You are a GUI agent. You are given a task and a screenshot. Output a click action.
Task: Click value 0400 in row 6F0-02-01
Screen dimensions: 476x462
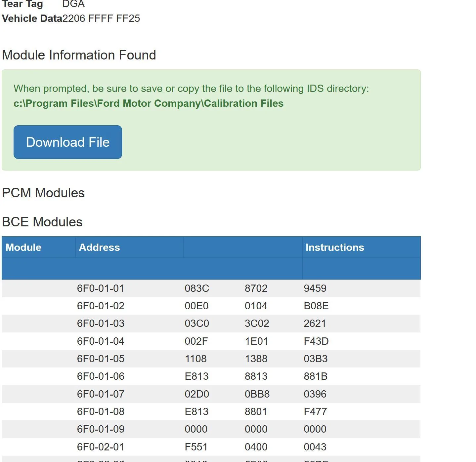[256, 447]
